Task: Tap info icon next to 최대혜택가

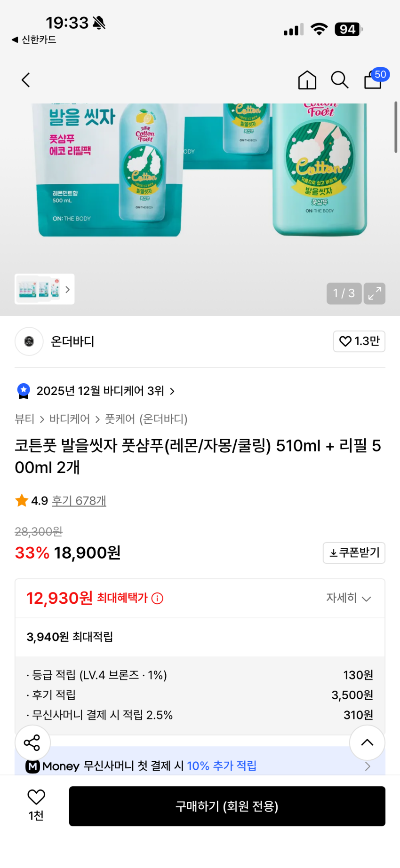Action: click(x=158, y=598)
